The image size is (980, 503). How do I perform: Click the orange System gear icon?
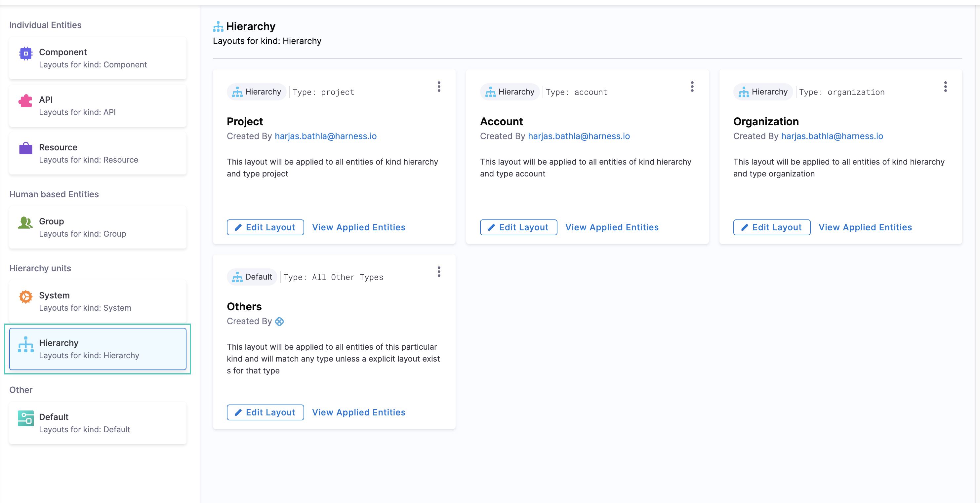(25, 296)
